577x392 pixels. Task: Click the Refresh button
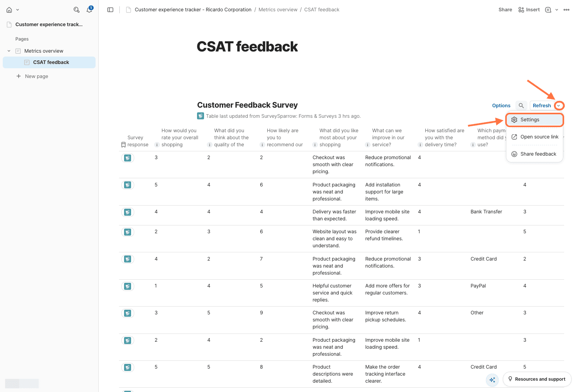542,106
